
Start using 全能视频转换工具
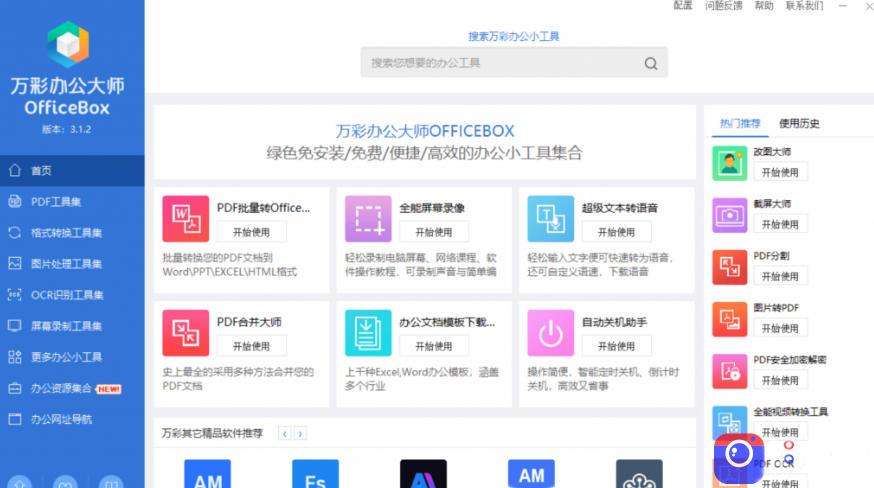tap(780, 432)
